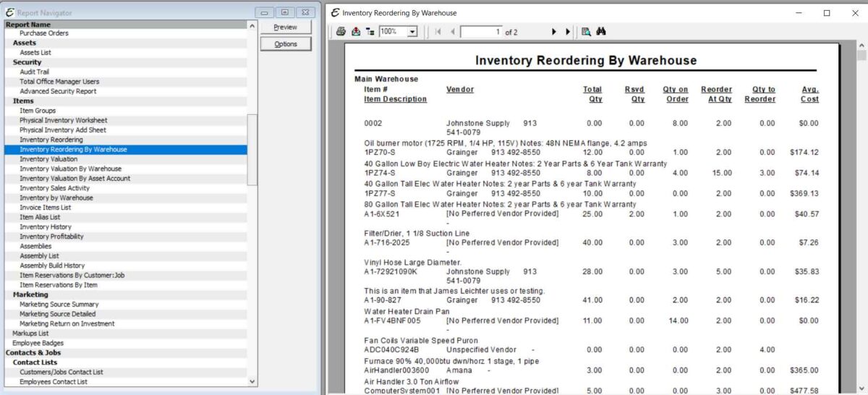Select Purchase Orders report
Viewport: 868px width, 395px height.
tap(44, 33)
